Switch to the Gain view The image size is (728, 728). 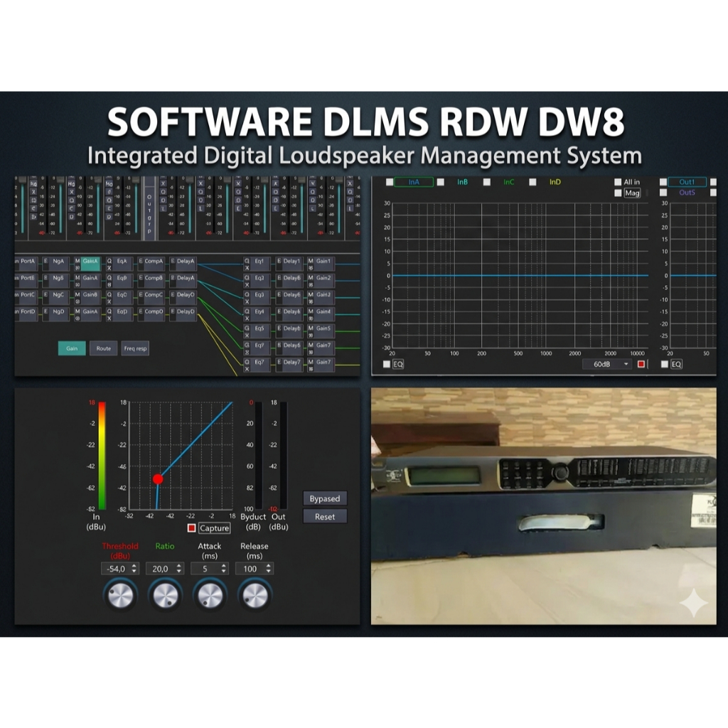point(72,348)
